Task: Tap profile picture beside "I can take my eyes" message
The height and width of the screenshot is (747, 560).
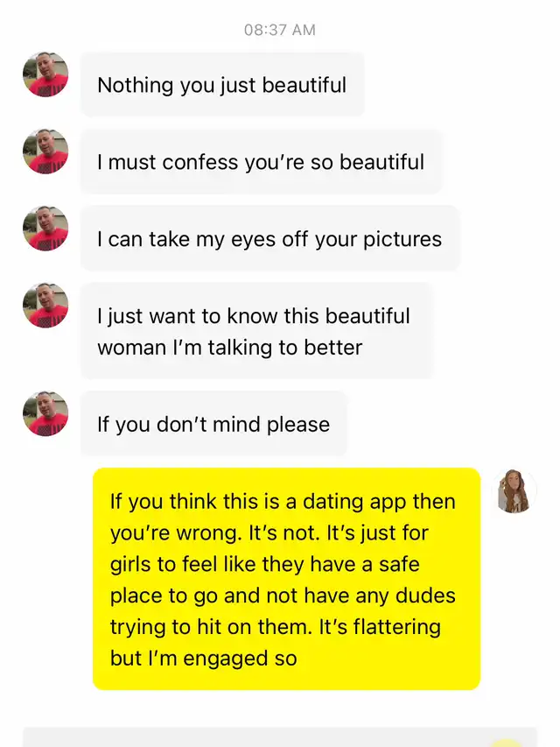Action: [45, 229]
